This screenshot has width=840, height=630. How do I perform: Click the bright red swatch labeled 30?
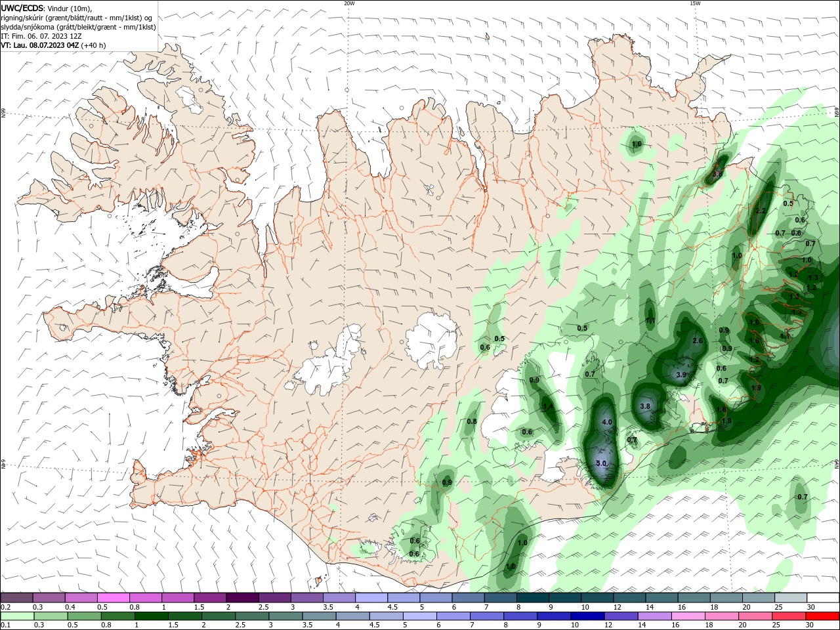coord(822,616)
